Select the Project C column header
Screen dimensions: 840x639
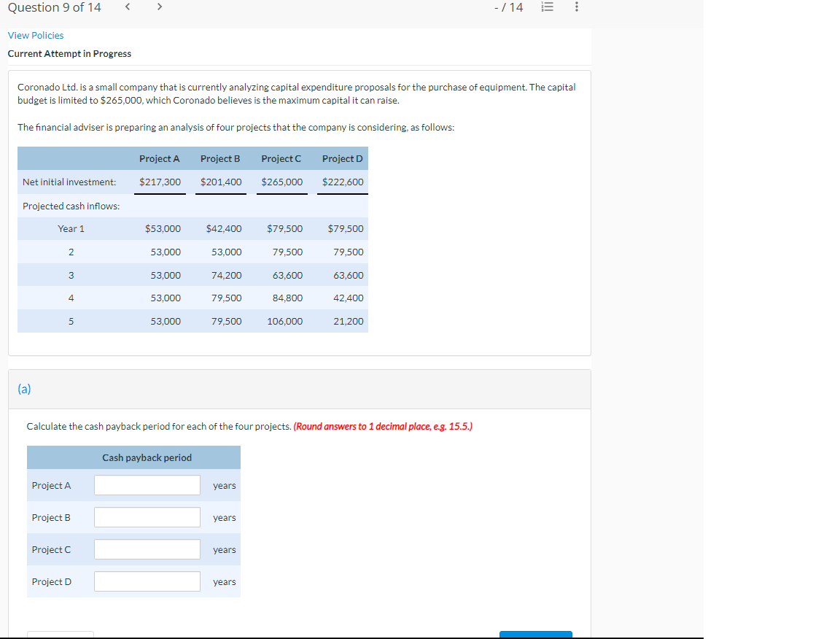[x=281, y=158]
